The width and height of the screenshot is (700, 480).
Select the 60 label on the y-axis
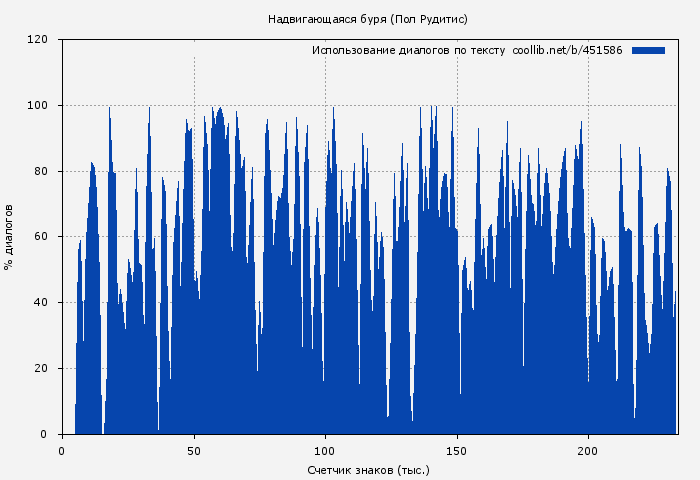tap(41, 237)
